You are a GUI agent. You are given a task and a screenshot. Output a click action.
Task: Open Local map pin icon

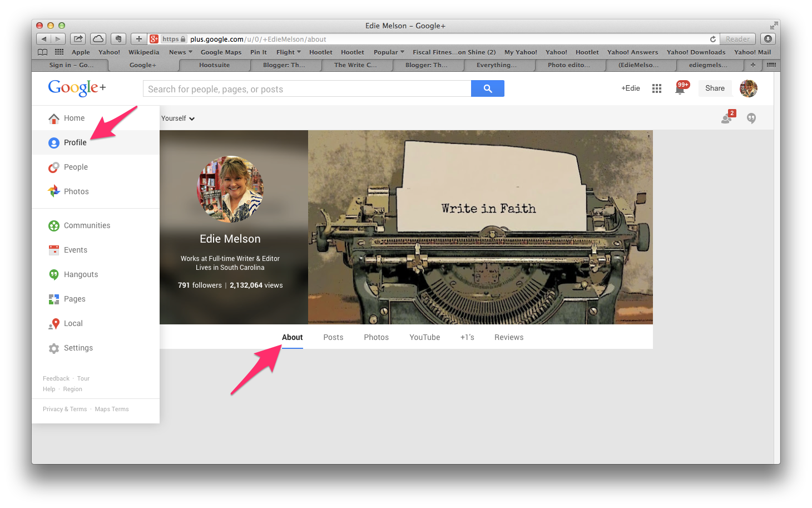pos(54,324)
